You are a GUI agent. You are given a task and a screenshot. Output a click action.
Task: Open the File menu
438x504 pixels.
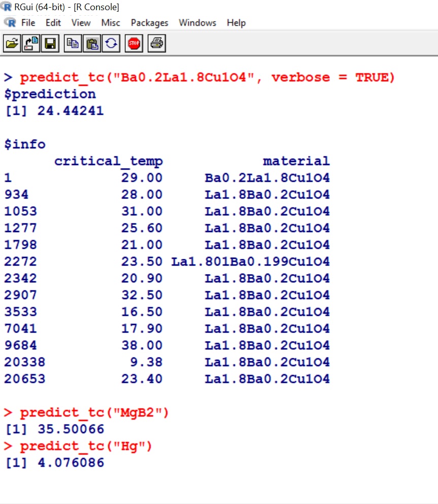[28, 23]
